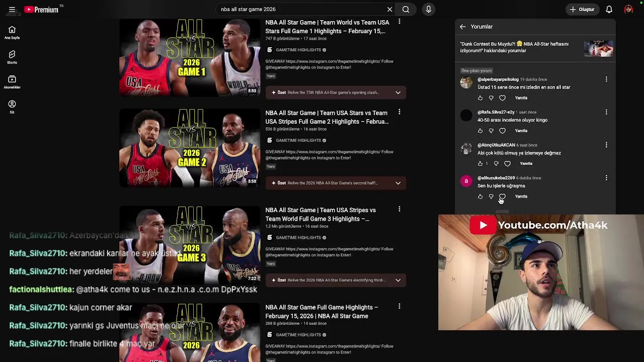Open USA Stripes vs Team World Game 3 title
This screenshot has height=362, width=644.
[x=320, y=214]
